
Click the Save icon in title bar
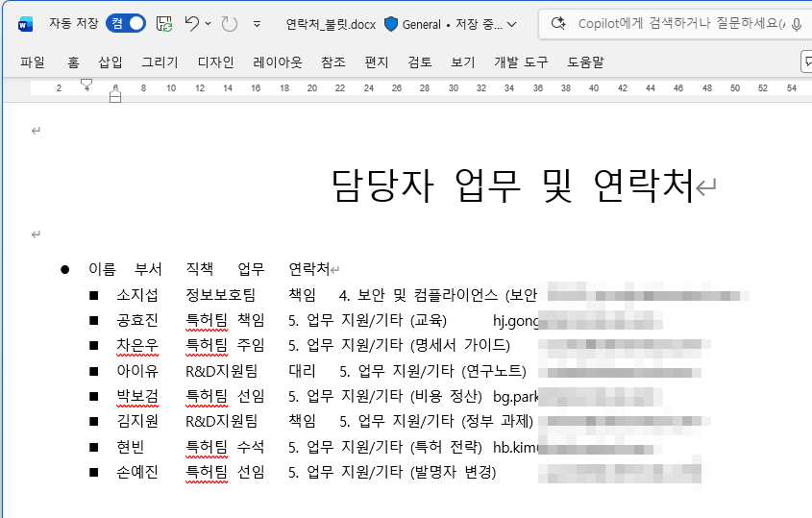[164, 24]
